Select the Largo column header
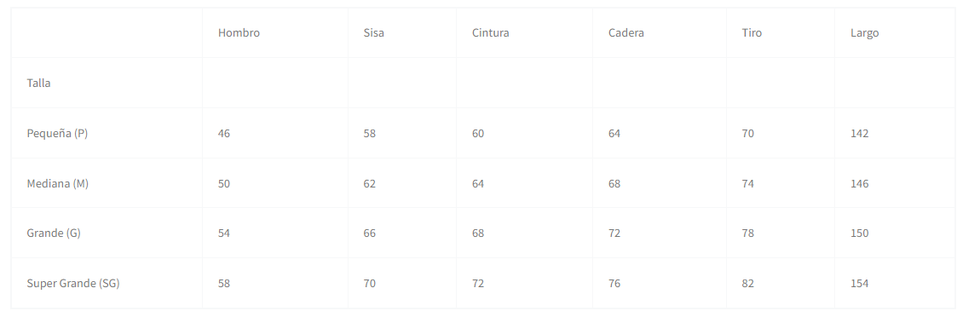Viewport: 980px width, 317px height. 864,33
